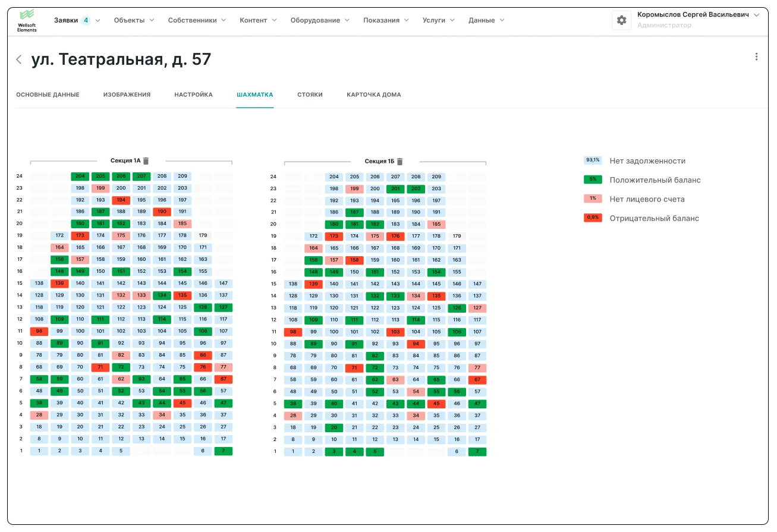Click the red 0,9% legend swatch
The image size is (777, 532).
(x=593, y=218)
